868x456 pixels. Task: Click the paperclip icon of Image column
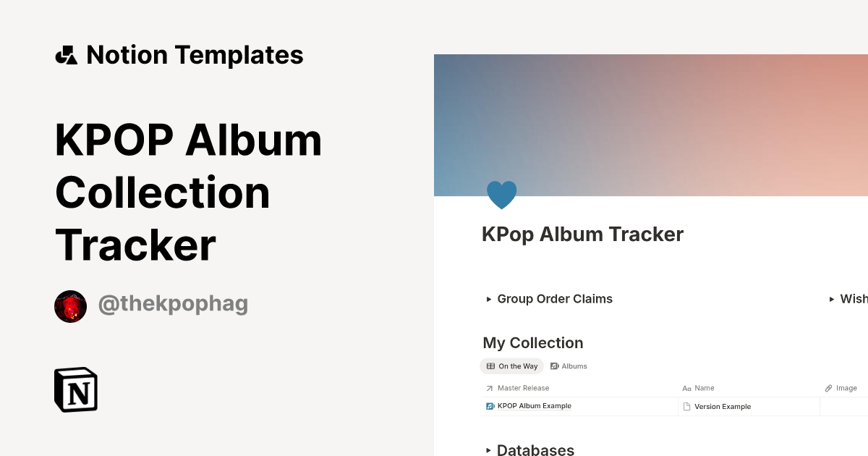829,389
